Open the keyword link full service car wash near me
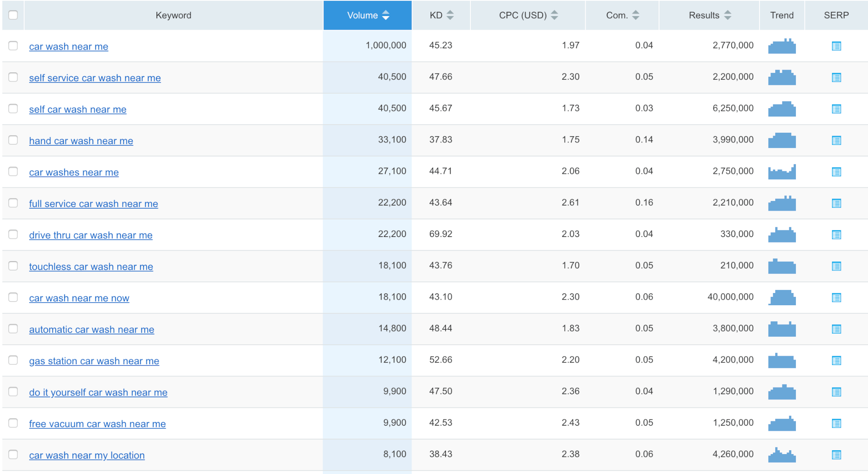 pyautogui.click(x=93, y=204)
